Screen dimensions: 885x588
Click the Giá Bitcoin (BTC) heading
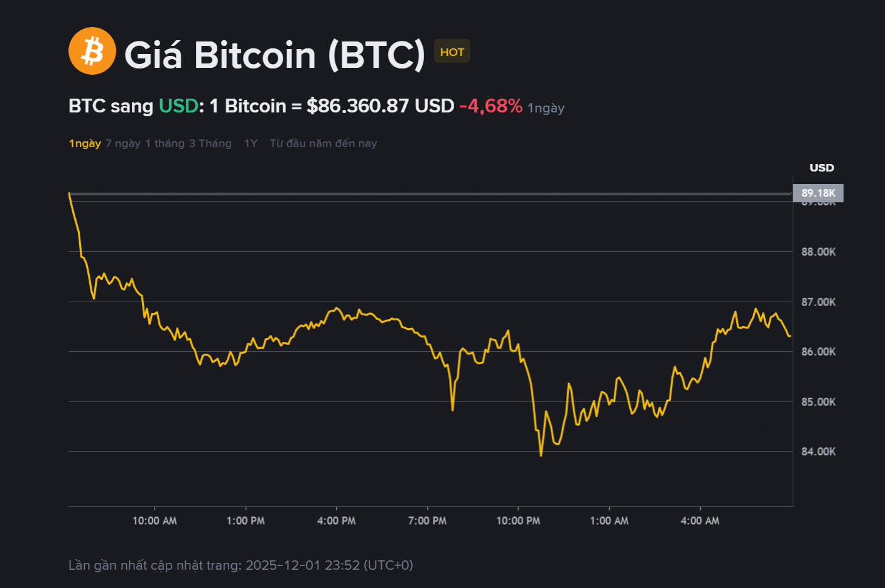(x=275, y=55)
